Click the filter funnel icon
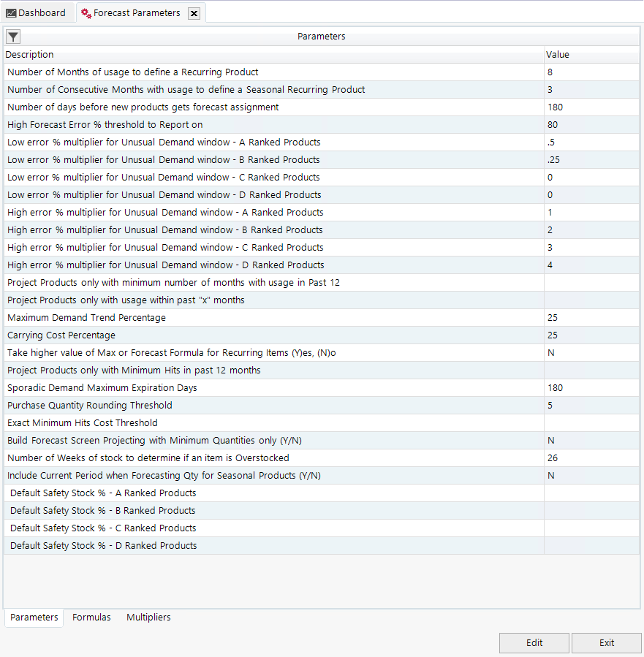The width and height of the screenshot is (644, 657). click(13, 37)
